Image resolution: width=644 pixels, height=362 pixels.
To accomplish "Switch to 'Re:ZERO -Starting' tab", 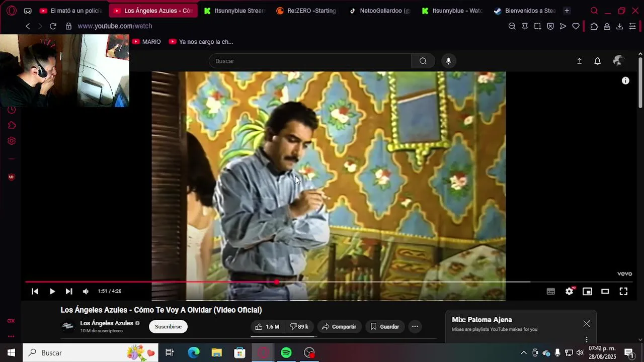I will (x=307, y=11).
